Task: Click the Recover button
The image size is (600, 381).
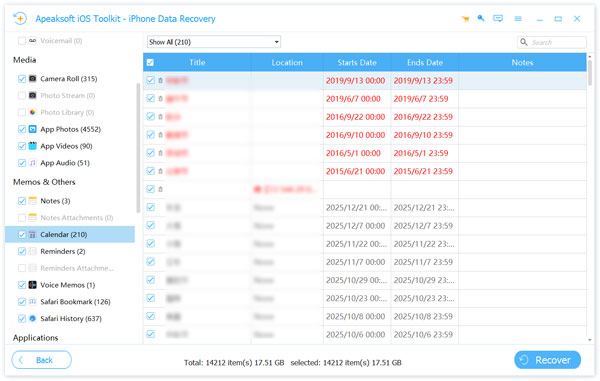Action: pos(548,360)
